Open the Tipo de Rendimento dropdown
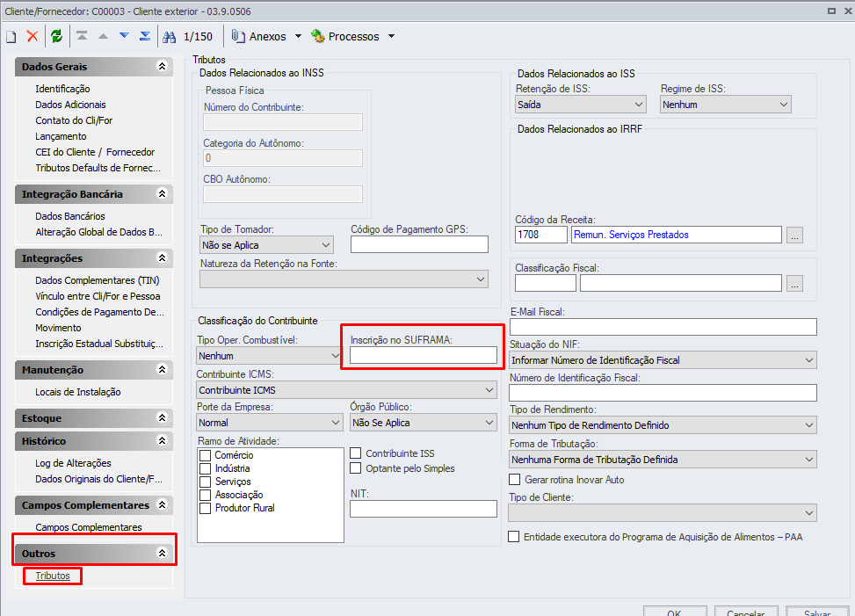The height and width of the screenshot is (616, 855). [663, 424]
